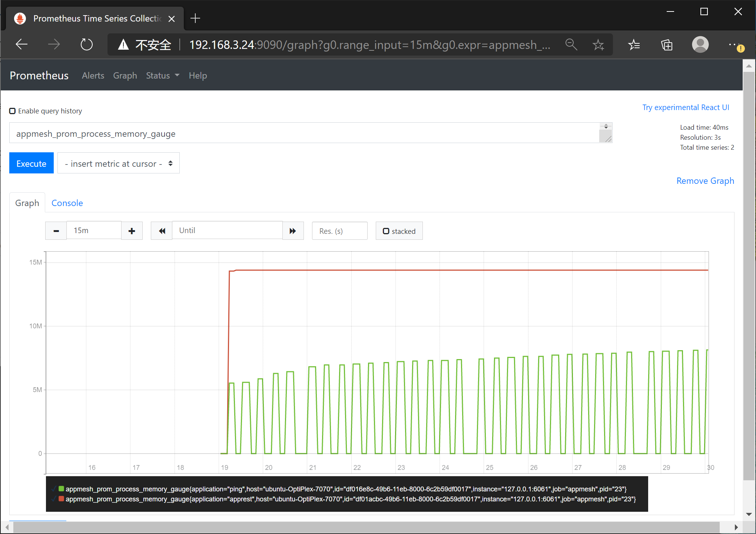The width and height of the screenshot is (756, 534).
Task: Toggle the green ping series in legend
Action: click(x=62, y=489)
